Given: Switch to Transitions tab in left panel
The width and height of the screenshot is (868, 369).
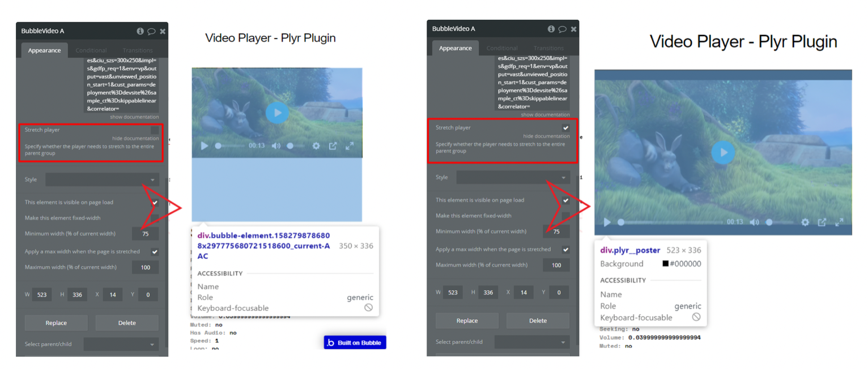Looking at the screenshot, I should point(138,50).
